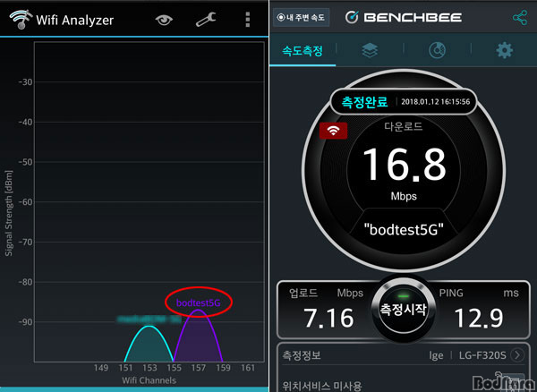The height and width of the screenshot is (392, 537).
Task: Tap the purple bodtest5G signal curve
Action: tap(199, 337)
